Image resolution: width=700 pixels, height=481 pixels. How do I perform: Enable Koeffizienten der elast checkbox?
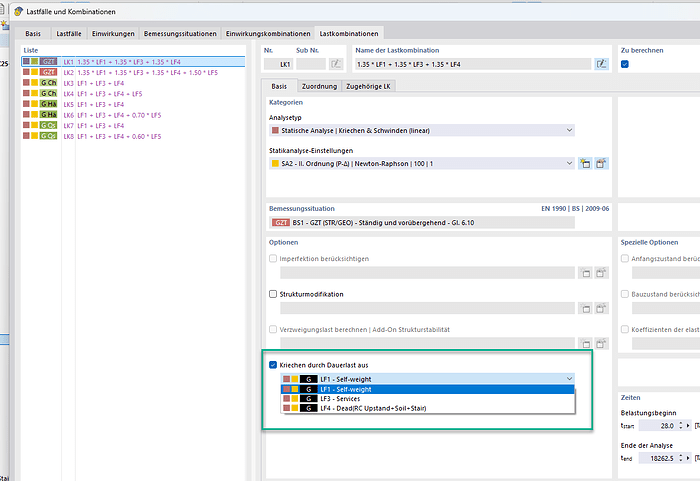coord(625,329)
